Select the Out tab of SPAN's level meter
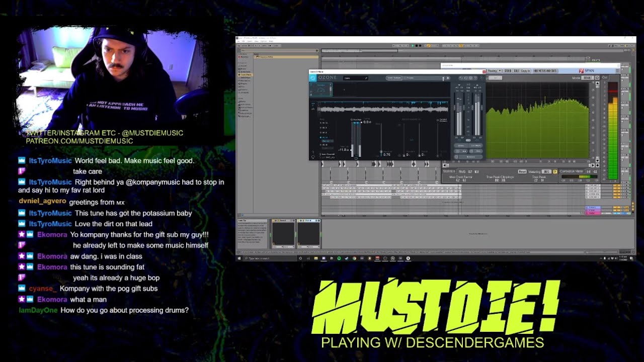644x362 pixels. click(x=605, y=77)
